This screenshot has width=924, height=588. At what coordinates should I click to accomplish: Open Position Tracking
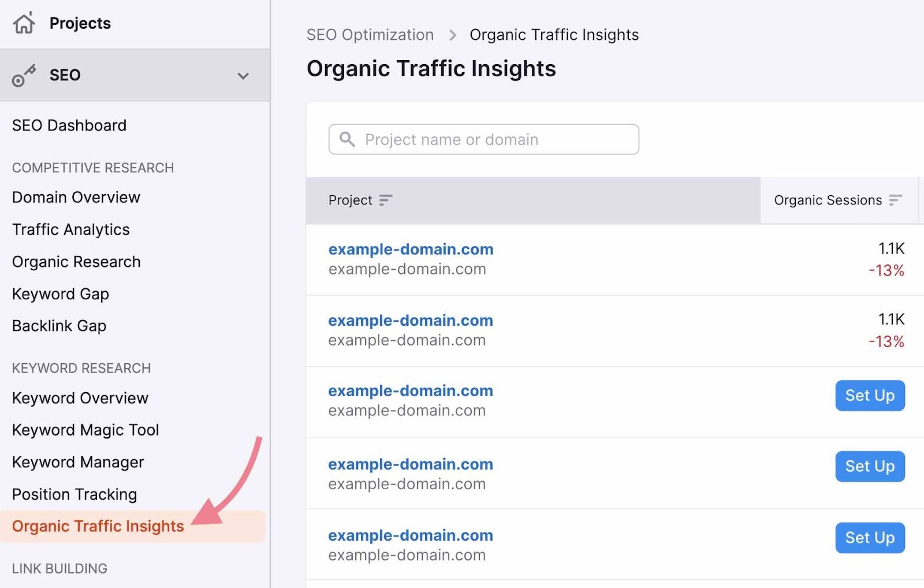[x=74, y=494]
